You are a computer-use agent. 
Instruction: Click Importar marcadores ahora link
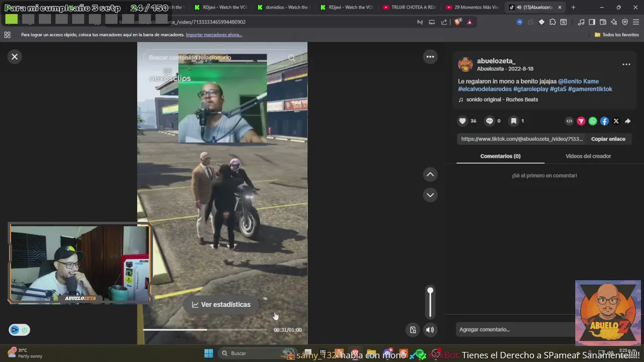click(x=214, y=35)
